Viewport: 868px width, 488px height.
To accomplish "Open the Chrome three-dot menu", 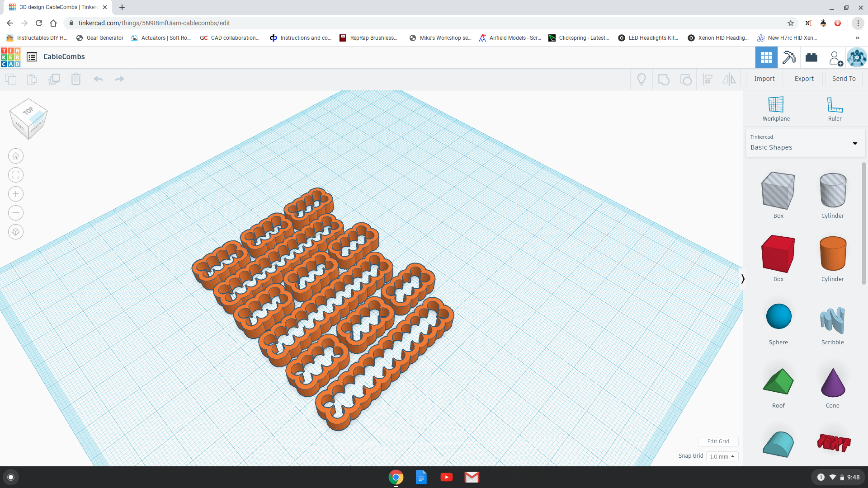I will [x=858, y=23].
